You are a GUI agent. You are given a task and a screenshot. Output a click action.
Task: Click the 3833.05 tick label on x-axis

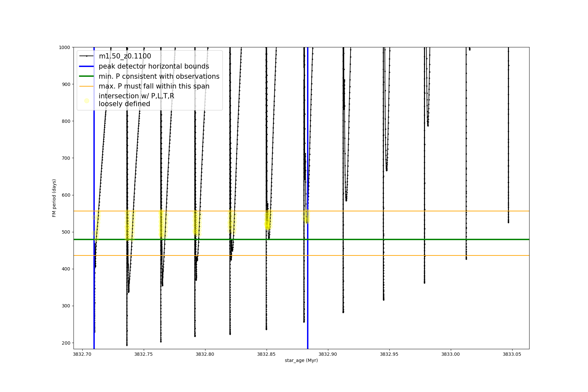[x=512, y=354]
